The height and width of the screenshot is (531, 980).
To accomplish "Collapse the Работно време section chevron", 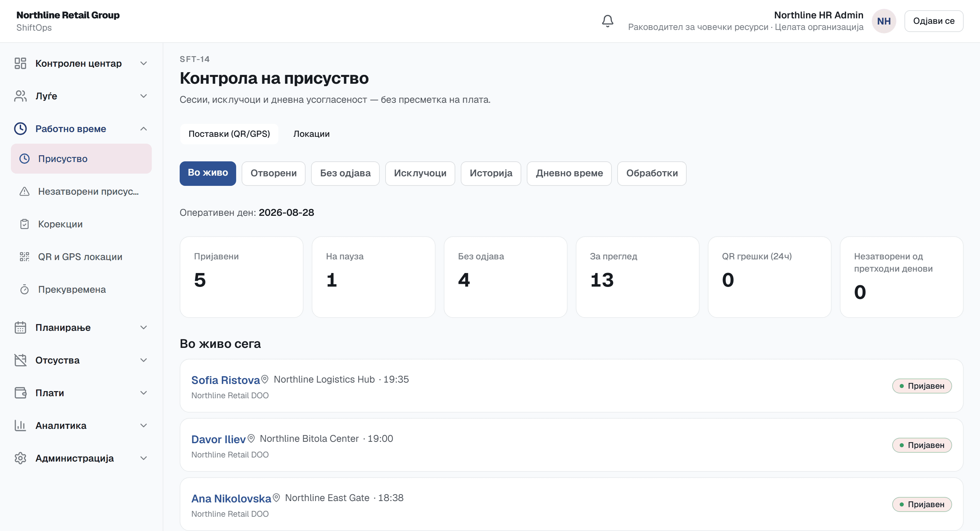I will 143,129.
